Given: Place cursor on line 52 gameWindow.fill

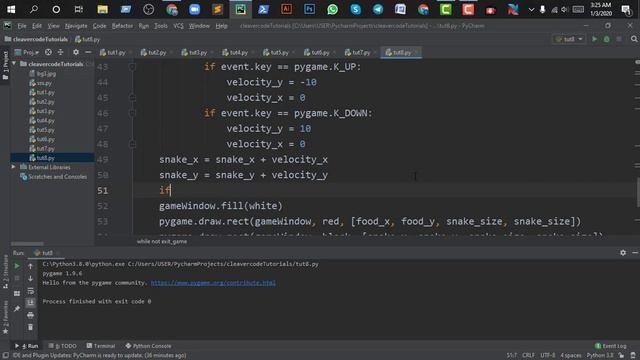Looking at the screenshot, I should pos(220,206).
